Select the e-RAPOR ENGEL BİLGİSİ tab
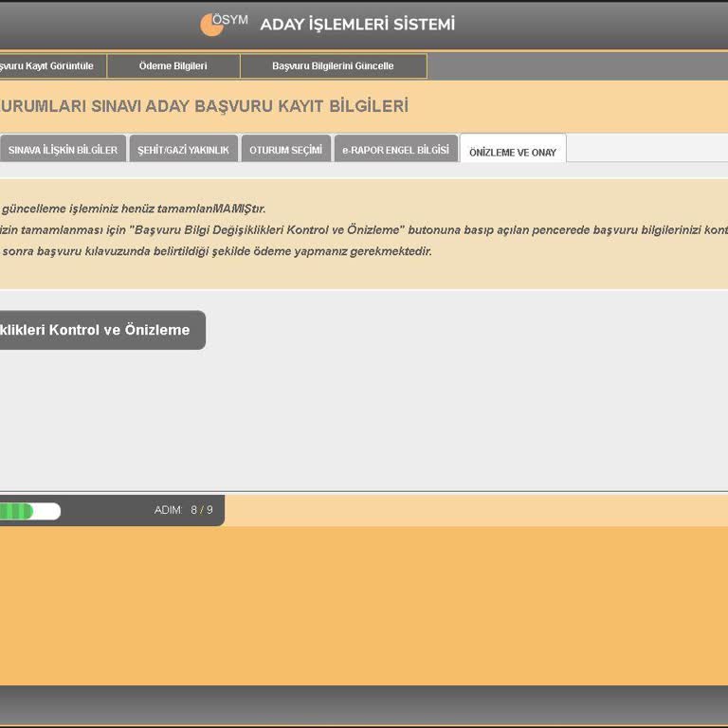Screen dimensions: 728x728 click(395, 150)
